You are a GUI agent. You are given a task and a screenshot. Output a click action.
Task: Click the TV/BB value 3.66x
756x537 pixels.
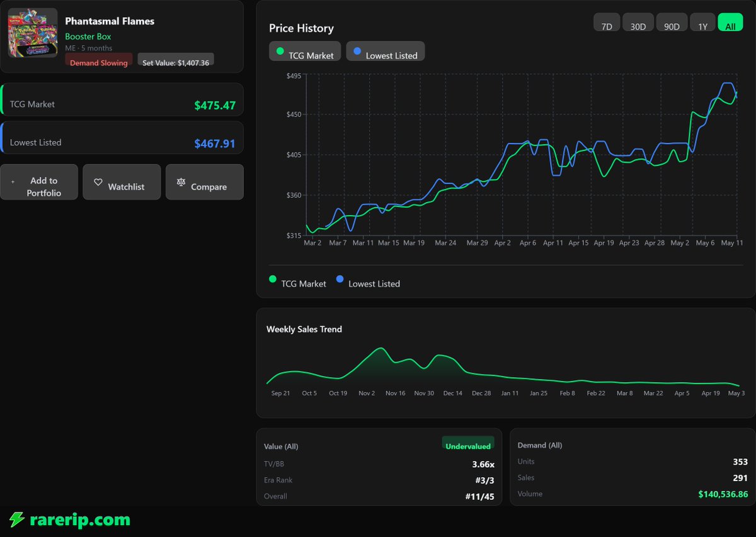tap(483, 464)
